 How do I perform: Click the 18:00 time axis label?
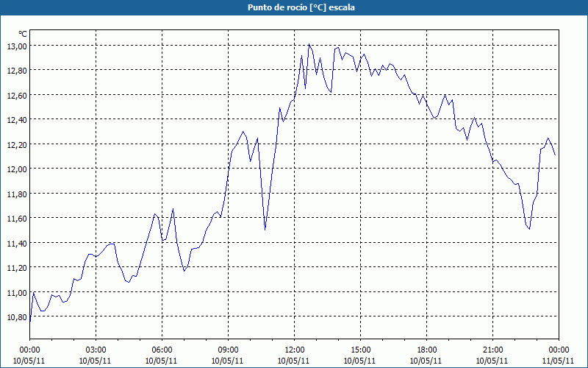click(x=426, y=350)
